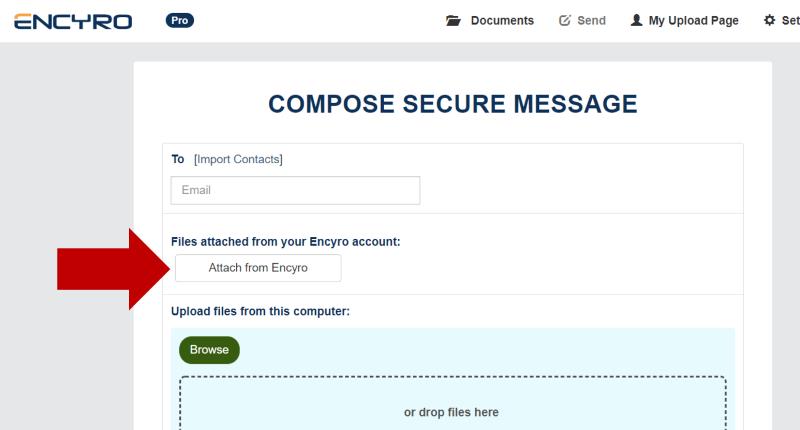Image resolution: width=800 pixels, height=430 pixels.
Task: Open the My Upload Page label
Action: coord(693,20)
